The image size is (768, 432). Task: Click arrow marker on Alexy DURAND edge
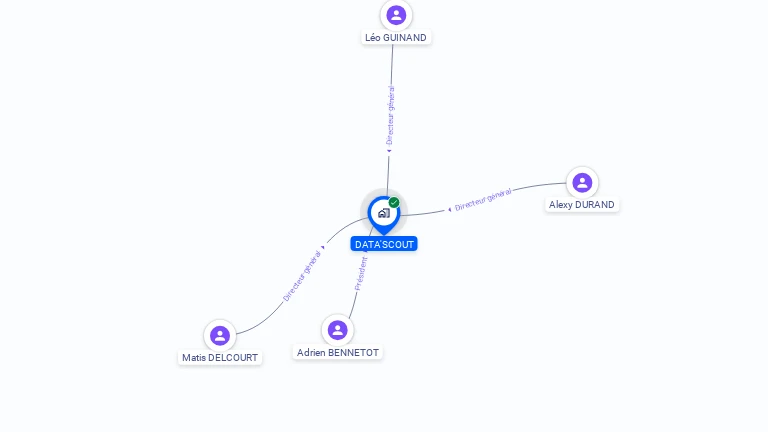tap(449, 210)
